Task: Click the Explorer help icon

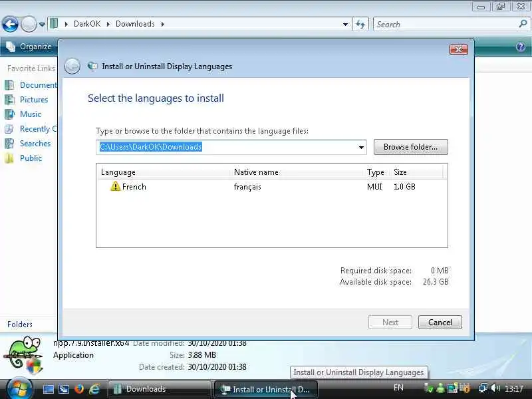Action: pyautogui.click(x=521, y=47)
